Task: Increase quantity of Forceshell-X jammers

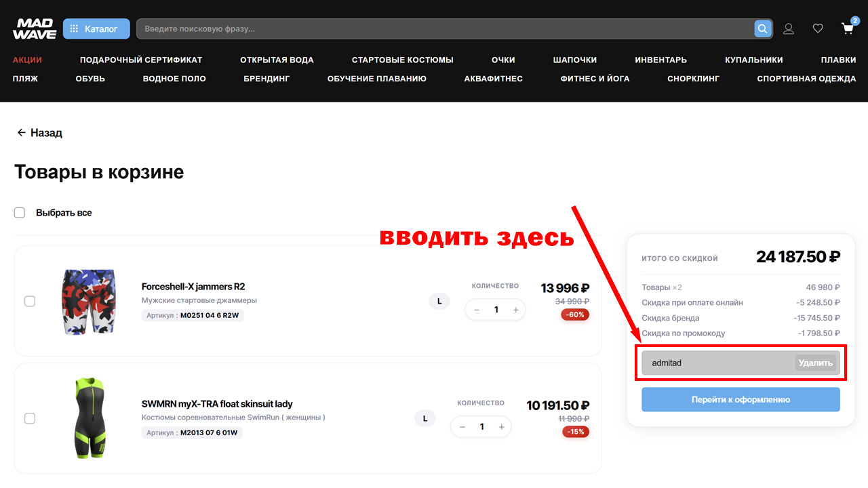Action: click(x=516, y=310)
